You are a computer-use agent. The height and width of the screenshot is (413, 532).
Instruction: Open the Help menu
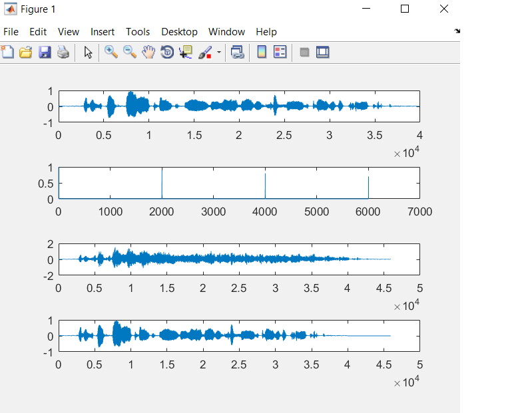pyautogui.click(x=266, y=32)
